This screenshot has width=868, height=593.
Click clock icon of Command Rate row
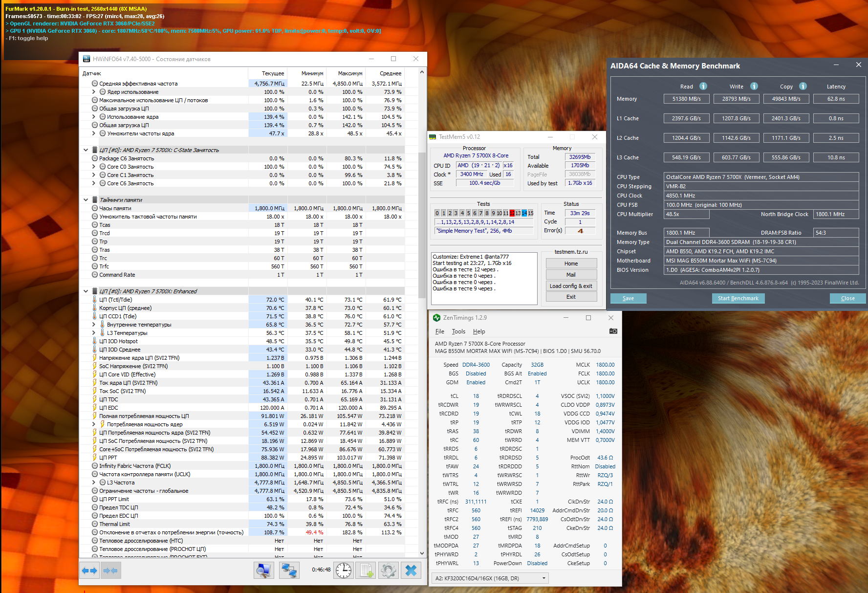point(95,275)
